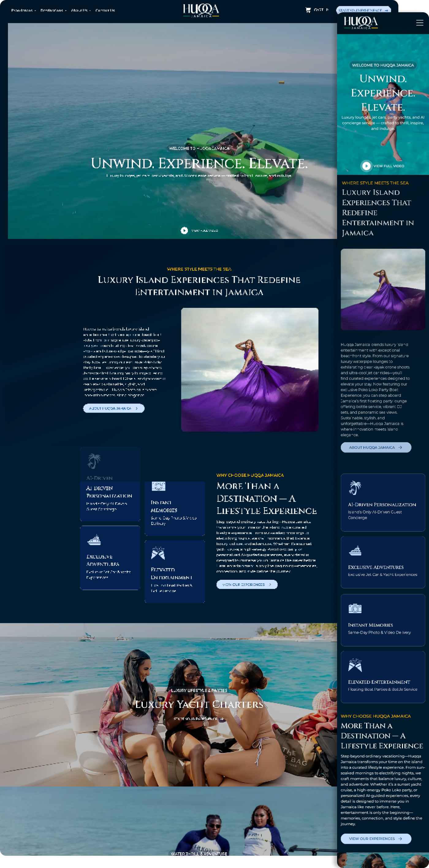Viewport: 429px width, 868px height.
Task: Click Start Your Experience link under Luxury Yacht Charters
Action: click(199, 719)
